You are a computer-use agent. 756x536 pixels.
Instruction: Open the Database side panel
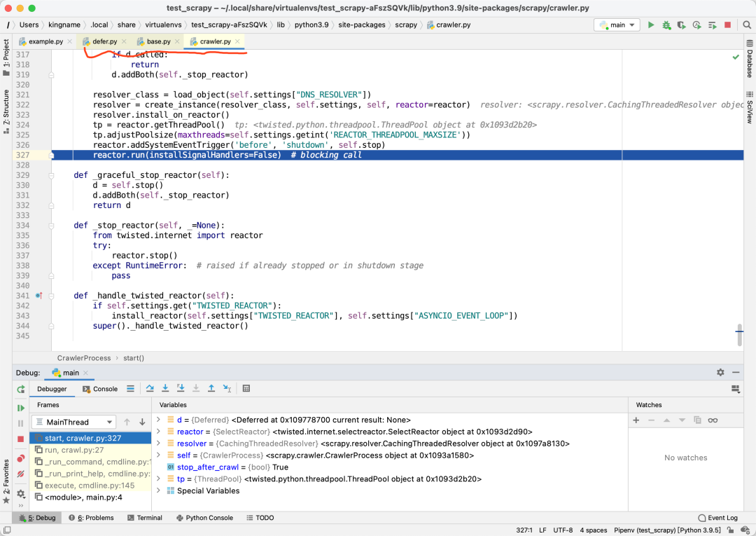750,59
